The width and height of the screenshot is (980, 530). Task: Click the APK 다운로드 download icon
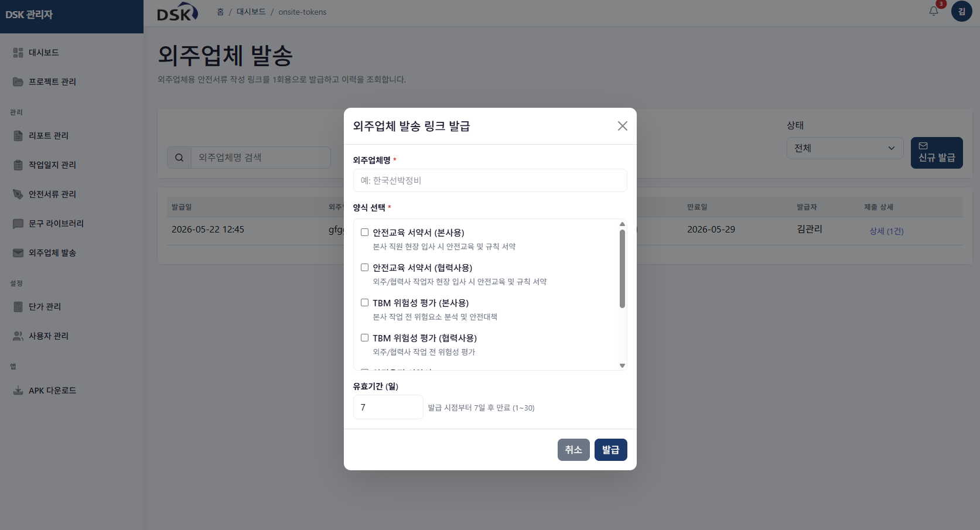(18, 391)
